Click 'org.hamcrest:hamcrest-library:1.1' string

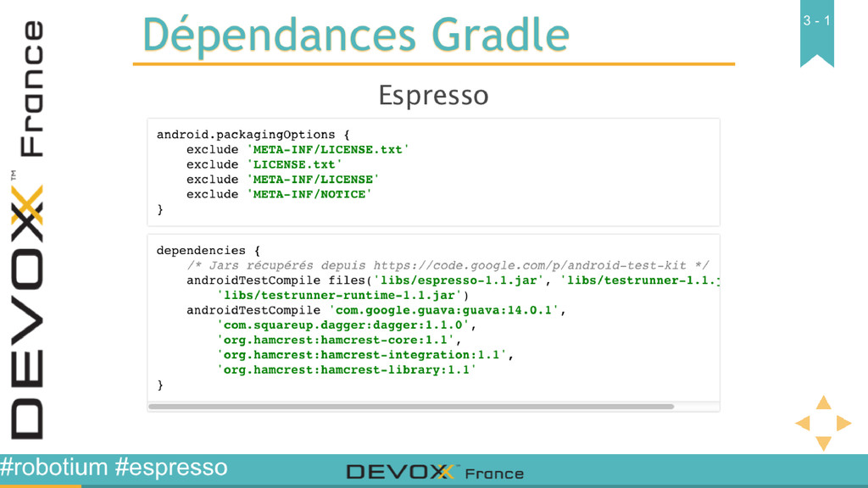(347, 369)
